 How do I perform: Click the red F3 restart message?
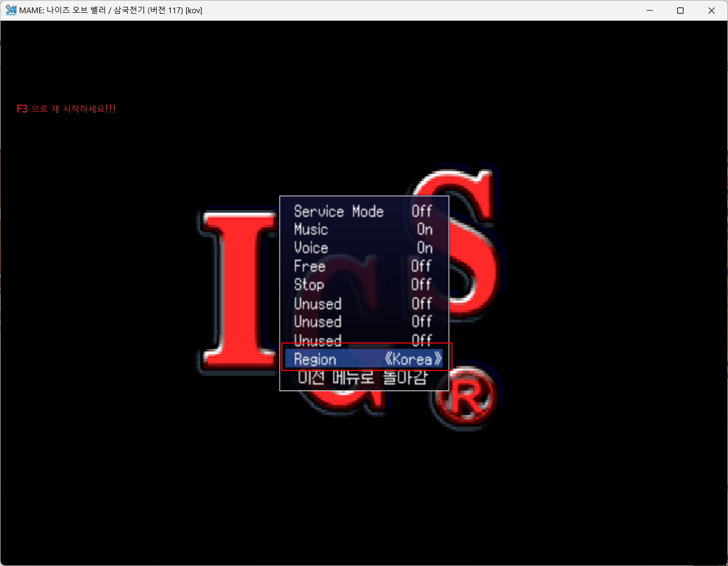[x=66, y=109]
